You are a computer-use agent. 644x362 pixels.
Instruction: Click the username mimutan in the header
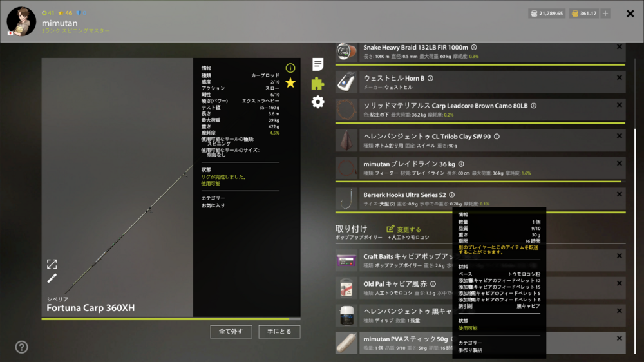point(59,23)
